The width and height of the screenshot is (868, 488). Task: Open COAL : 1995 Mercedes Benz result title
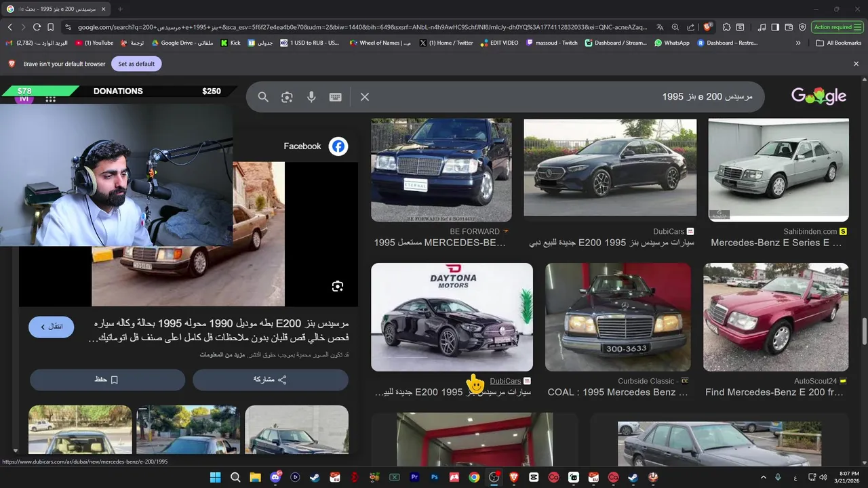tap(618, 392)
